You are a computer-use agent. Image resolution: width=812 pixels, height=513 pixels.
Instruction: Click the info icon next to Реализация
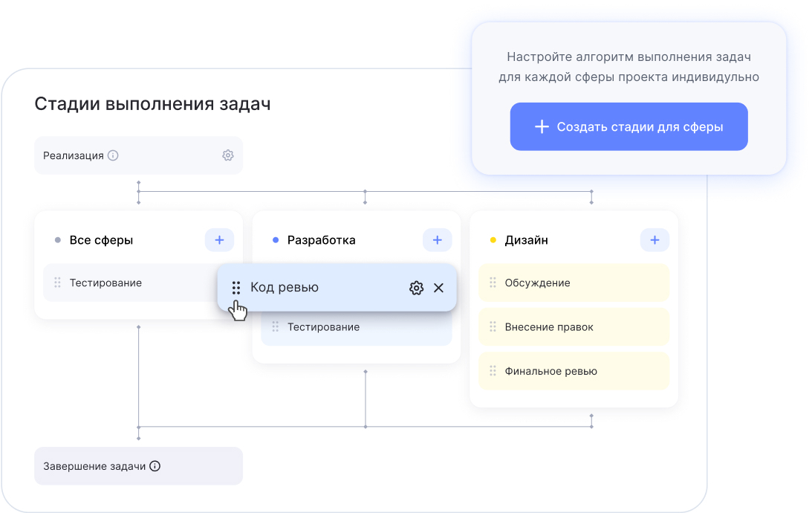point(113,155)
